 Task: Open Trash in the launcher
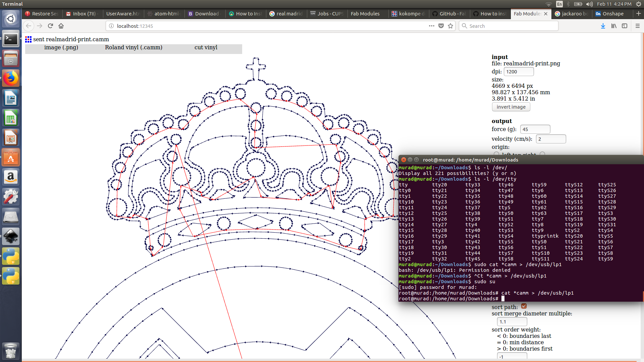click(11, 351)
